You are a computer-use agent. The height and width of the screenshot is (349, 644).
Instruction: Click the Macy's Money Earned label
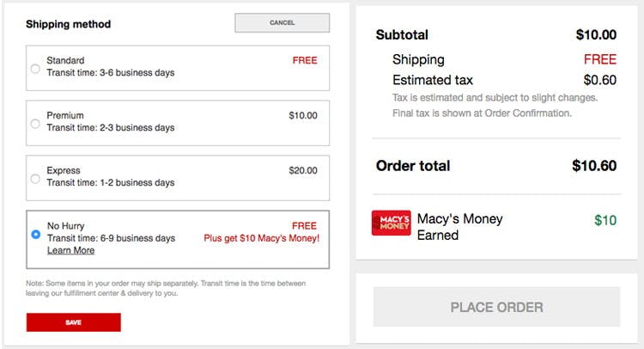pyautogui.click(x=459, y=227)
